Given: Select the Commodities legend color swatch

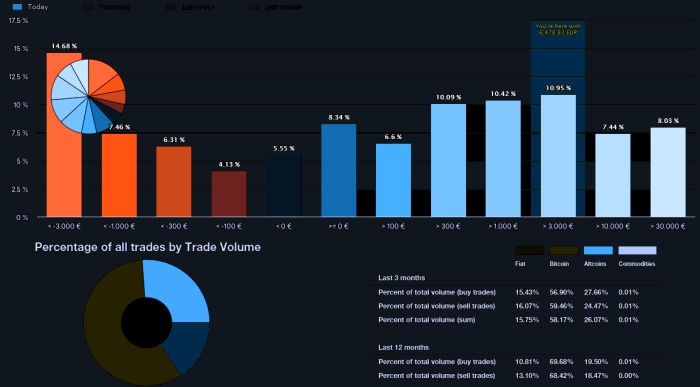Looking at the screenshot, I should click(x=637, y=250).
